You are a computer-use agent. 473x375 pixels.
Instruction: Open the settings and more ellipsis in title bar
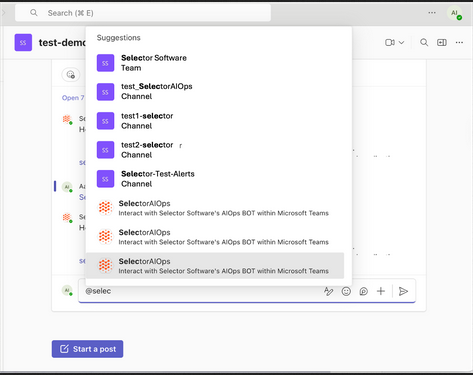point(432,13)
